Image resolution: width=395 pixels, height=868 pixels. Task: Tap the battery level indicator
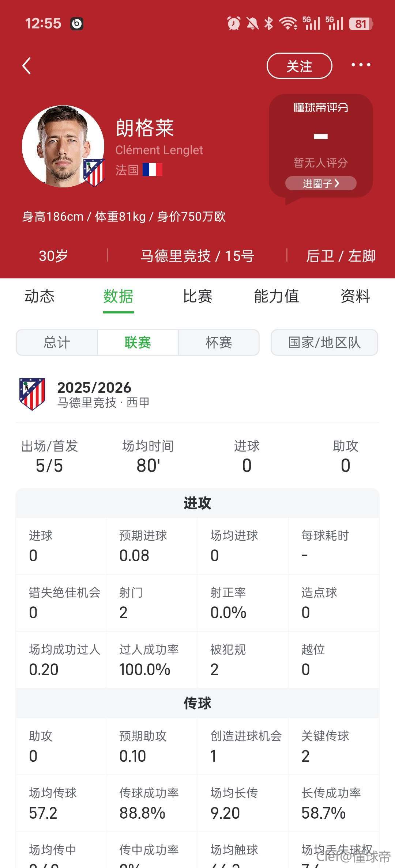coord(361,24)
